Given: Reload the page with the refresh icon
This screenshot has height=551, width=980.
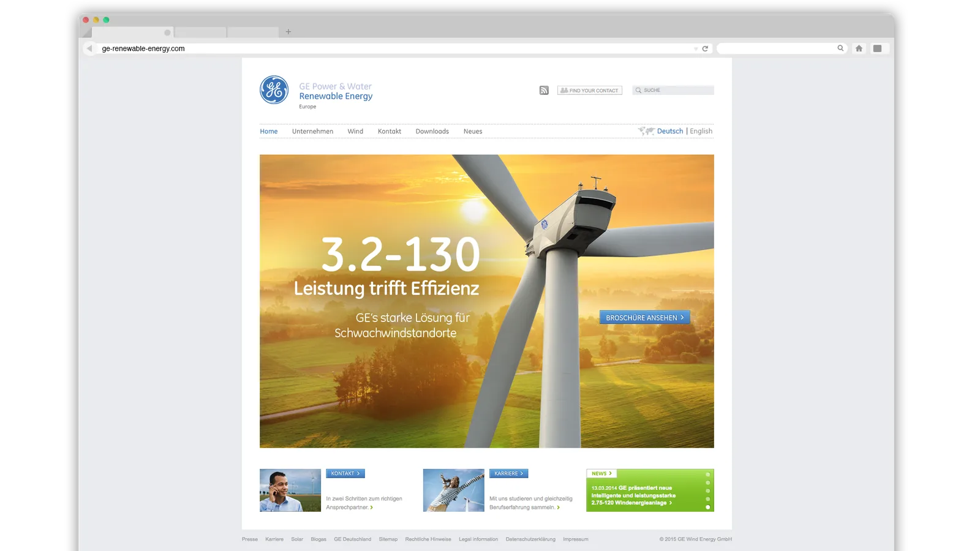Looking at the screenshot, I should pyautogui.click(x=705, y=48).
